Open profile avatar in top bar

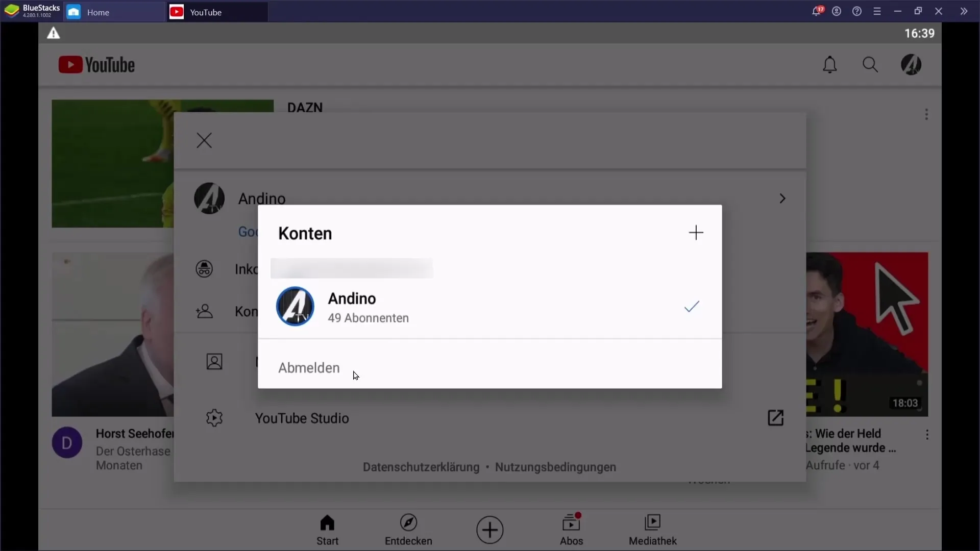pos(911,65)
